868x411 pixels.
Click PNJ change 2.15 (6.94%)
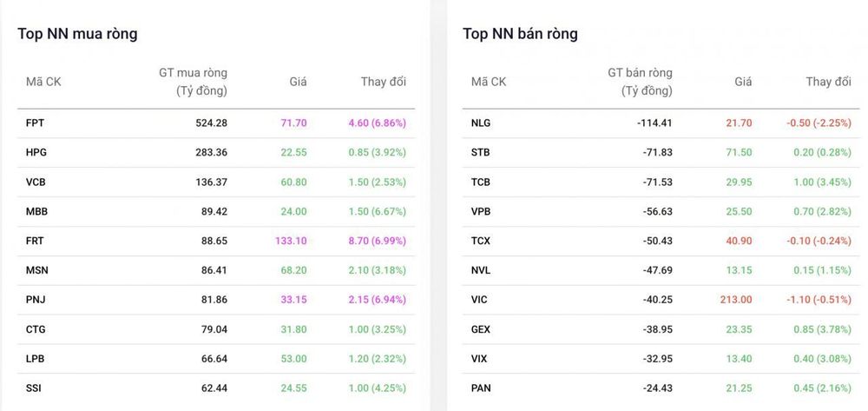point(377,300)
